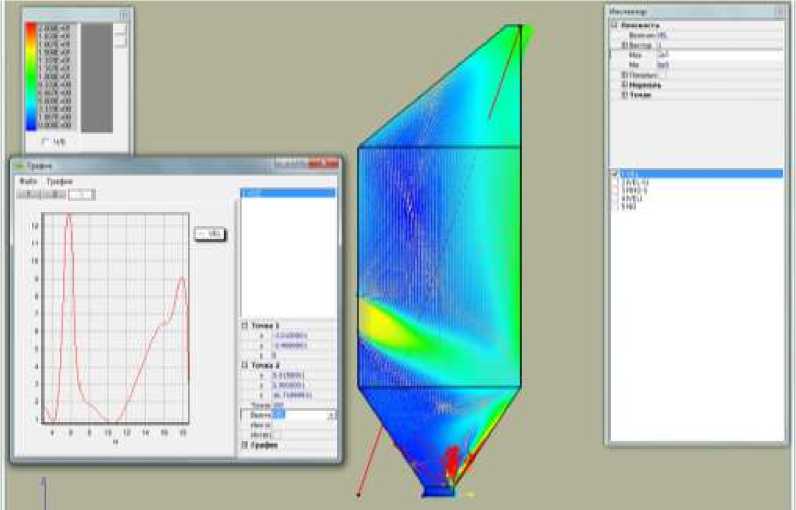Edit y value of Точка 1
Image resolution: width=796 pixels, height=510 pixels.
[304, 346]
